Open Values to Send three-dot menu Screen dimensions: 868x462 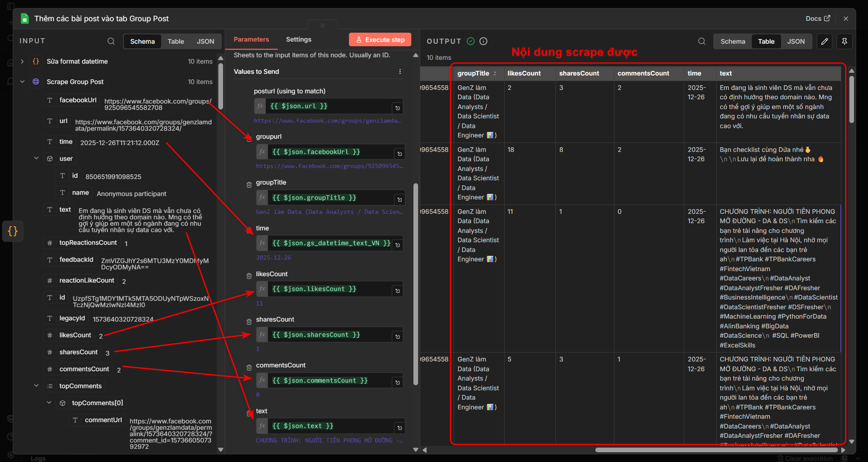click(400, 72)
